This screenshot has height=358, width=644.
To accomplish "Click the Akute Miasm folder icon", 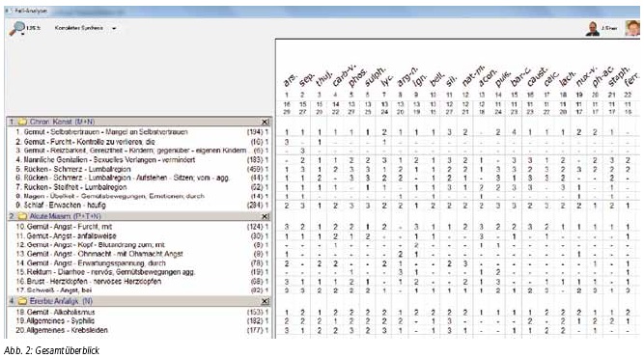I will tap(22, 216).
